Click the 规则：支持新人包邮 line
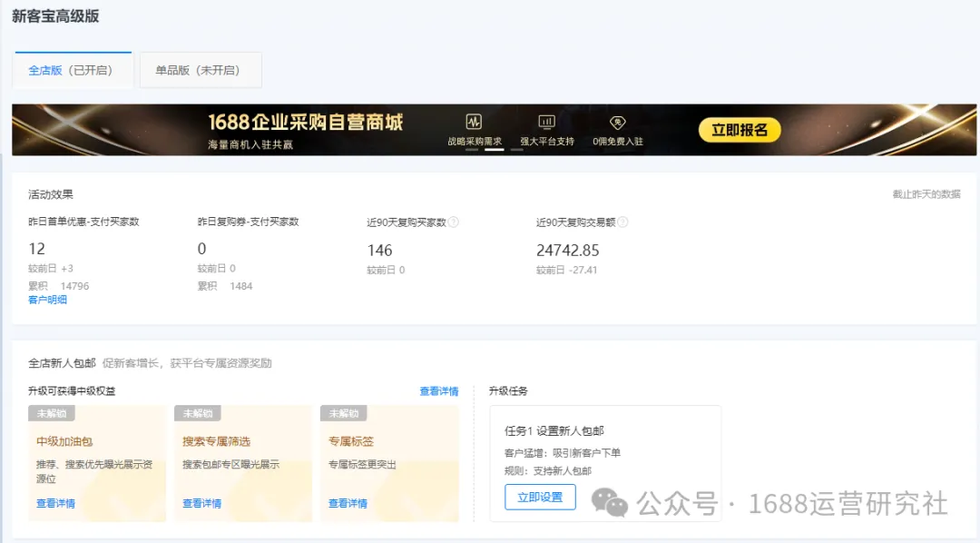This screenshot has width=980, height=543. (x=547, y=470)
